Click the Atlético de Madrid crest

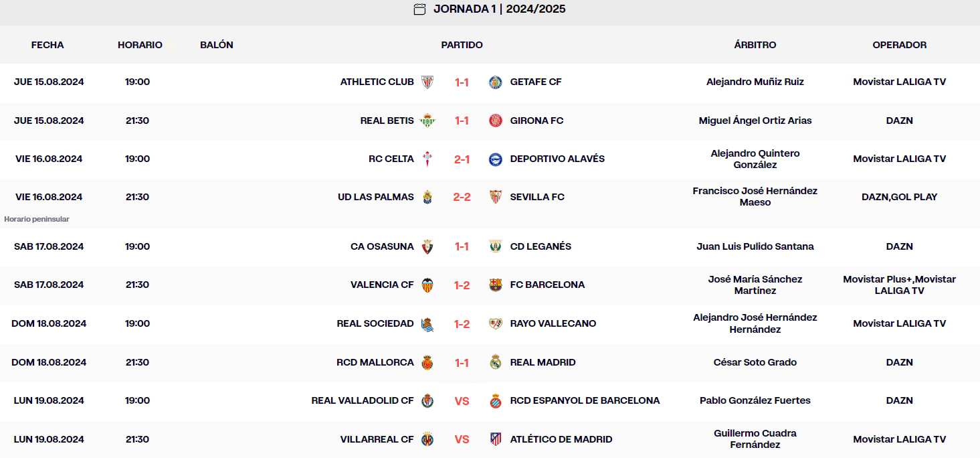[x=495, y=439]
